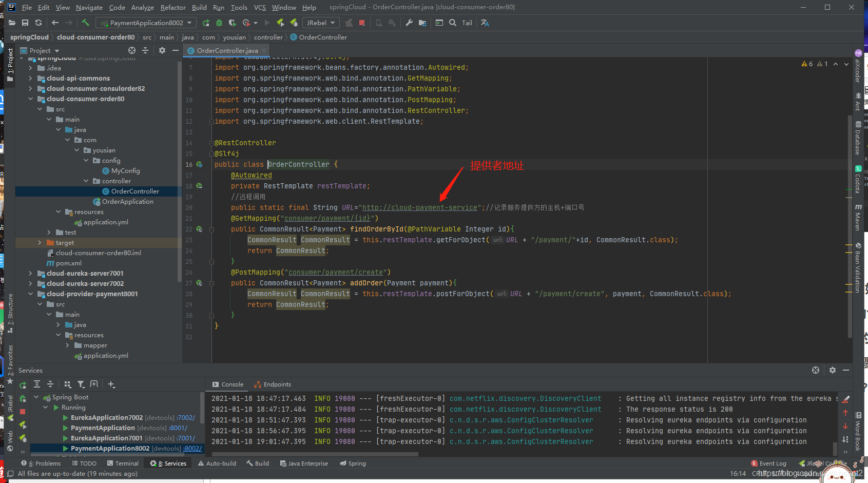This screenshot has width=868, height=483.
Task: Toggle the Database tool window on the right
Action: pyautogui.click(x=858, y=138)
